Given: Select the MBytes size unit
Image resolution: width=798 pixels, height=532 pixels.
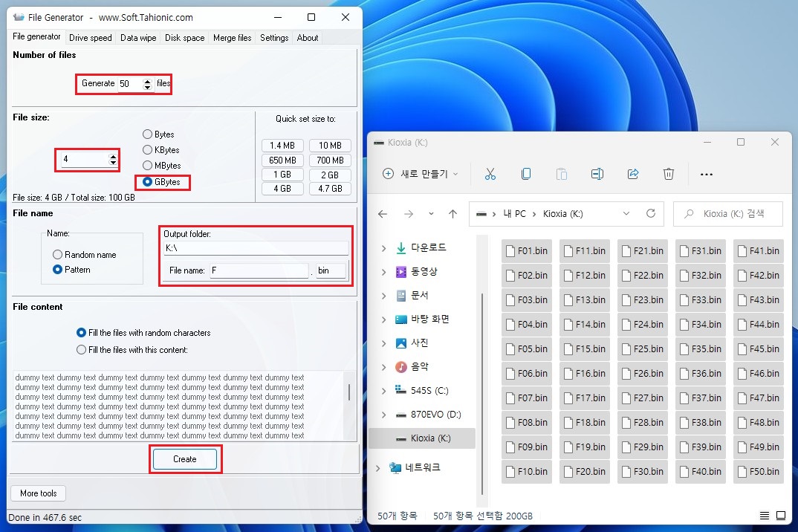Looking at the screenshot, I should tap(148, 166).
